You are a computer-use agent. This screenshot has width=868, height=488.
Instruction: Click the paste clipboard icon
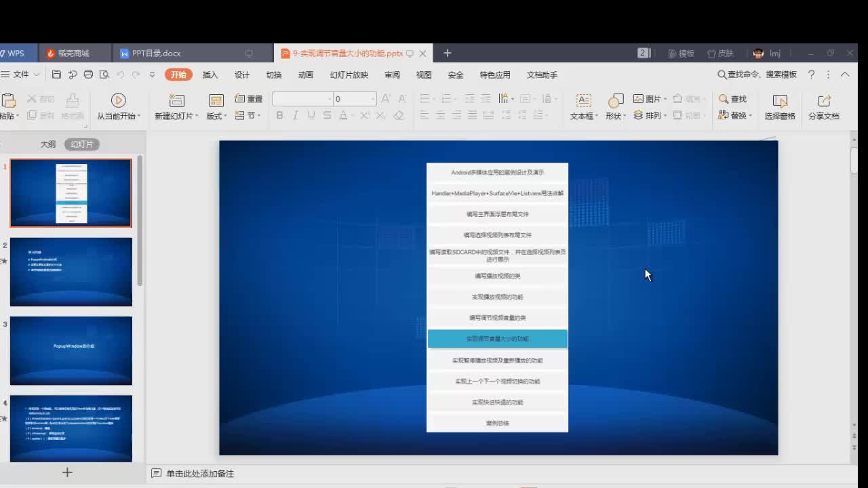pyautogui.click(x=8, y=100)
